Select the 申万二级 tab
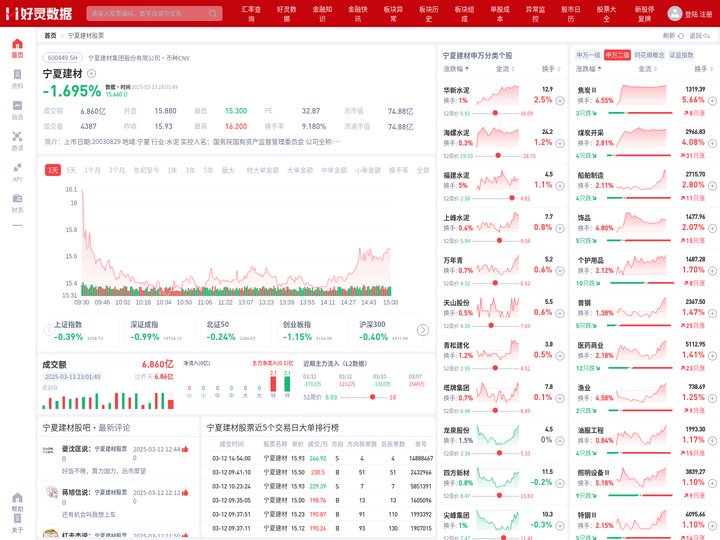Viewport: 720px width, 540px height. point(617,55)
